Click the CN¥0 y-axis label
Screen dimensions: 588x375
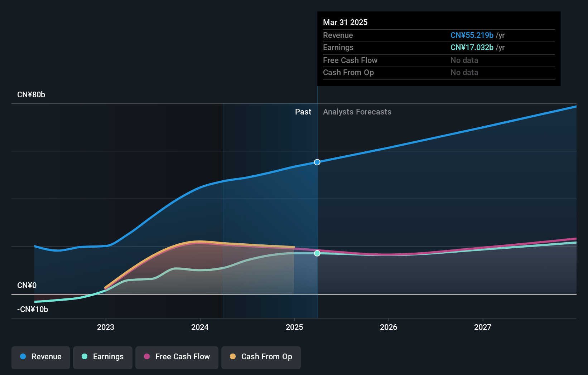tap(27, 286)
